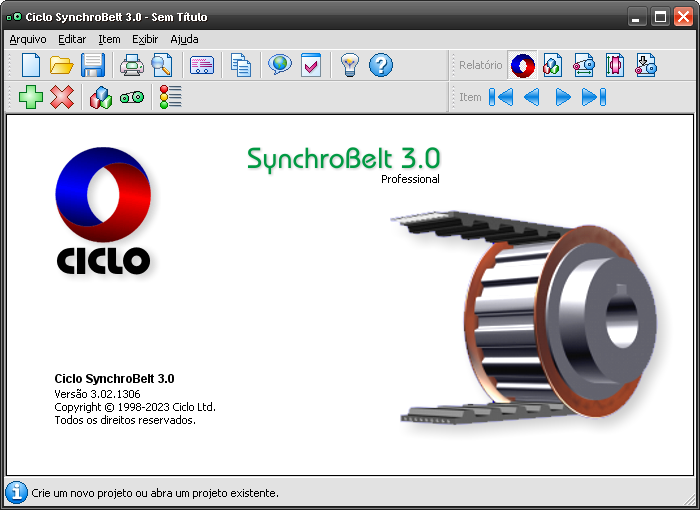Open the Arquivo menu
Image resolution: width=700 pixels, height=510 pixels.
[28, 39]
